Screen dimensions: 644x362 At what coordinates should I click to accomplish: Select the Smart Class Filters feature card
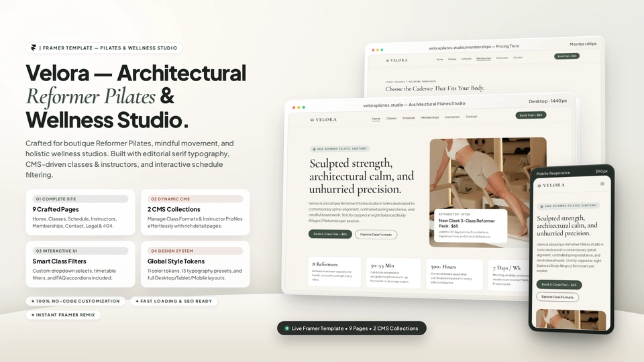pos(80,264)
